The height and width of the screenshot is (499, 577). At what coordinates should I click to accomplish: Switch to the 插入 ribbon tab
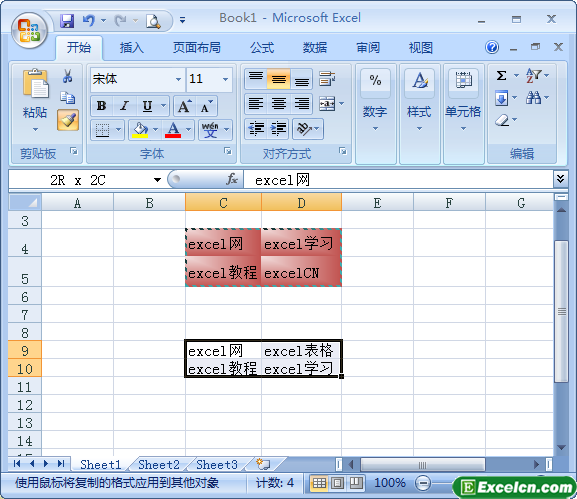point(131,48)
